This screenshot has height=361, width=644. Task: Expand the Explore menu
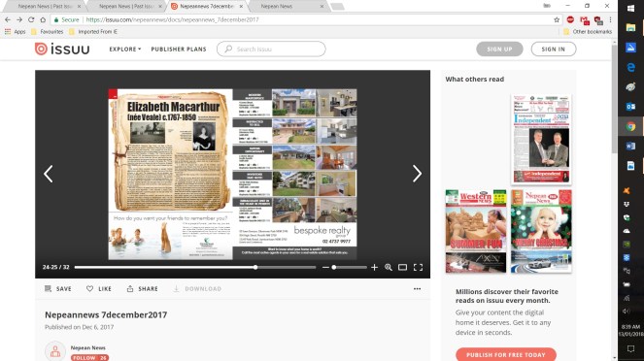125,49
